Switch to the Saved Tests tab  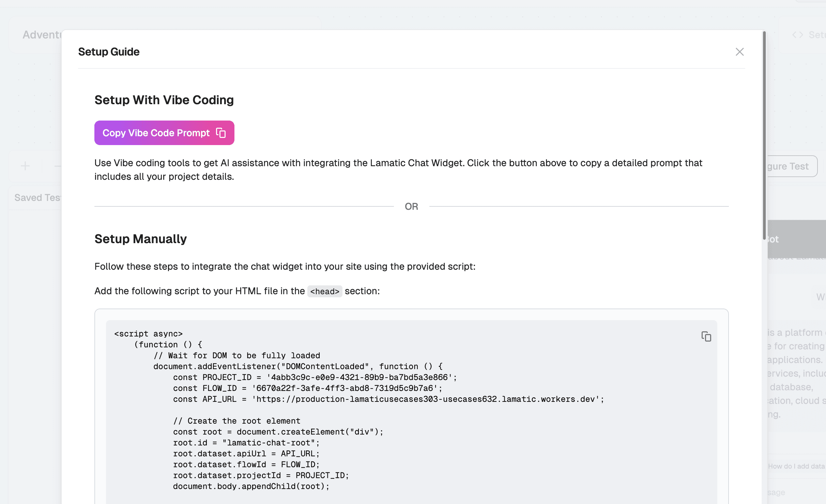click(37, 198)
